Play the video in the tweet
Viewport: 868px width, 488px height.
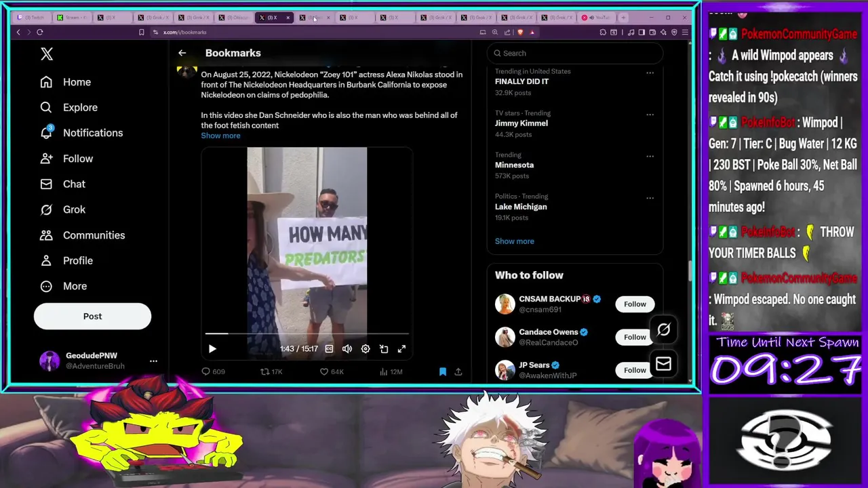[x=212, y=349]
